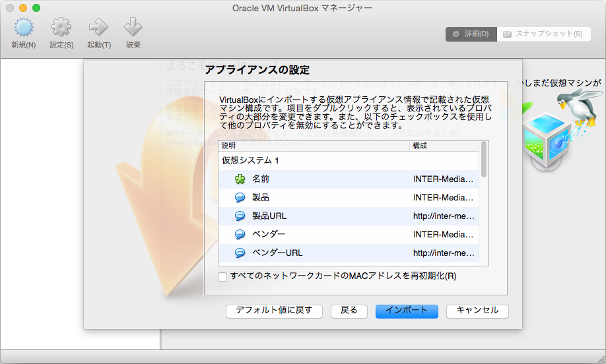The width and height of the screenshot is (606, 364).
Task: Click the 戻る back button
Action: (349, 311)
